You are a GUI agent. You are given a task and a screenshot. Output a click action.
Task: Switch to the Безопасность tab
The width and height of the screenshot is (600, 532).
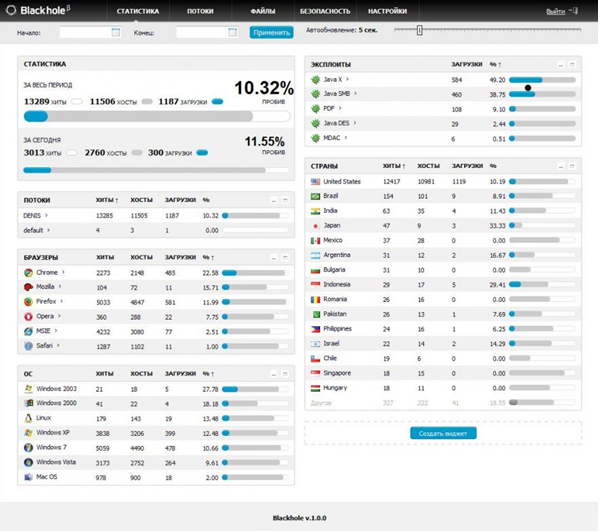coord(325,11)
